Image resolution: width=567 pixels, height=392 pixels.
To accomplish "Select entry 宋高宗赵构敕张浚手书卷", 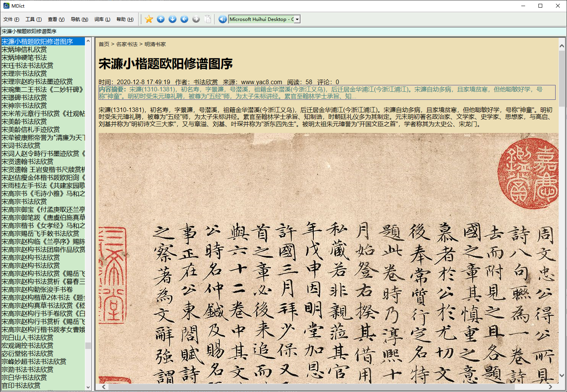I will click(37, 290).
